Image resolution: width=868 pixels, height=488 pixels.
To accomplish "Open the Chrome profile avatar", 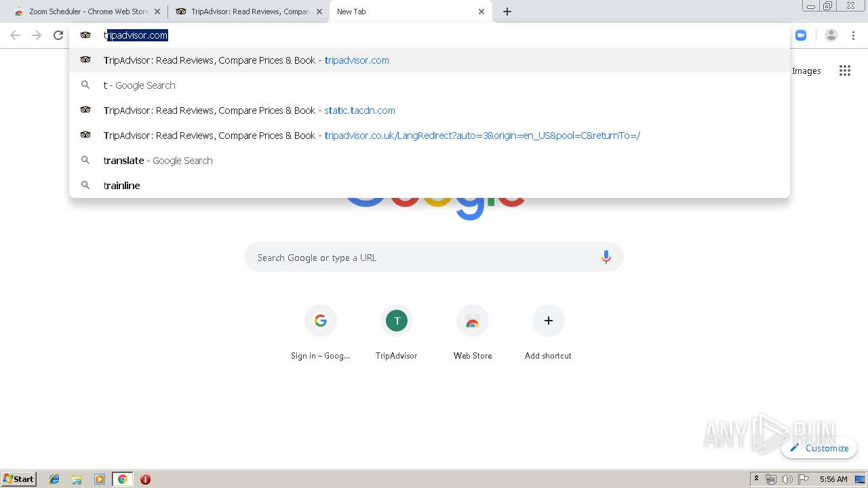I will pyautogui.click(x=831, y=35).
